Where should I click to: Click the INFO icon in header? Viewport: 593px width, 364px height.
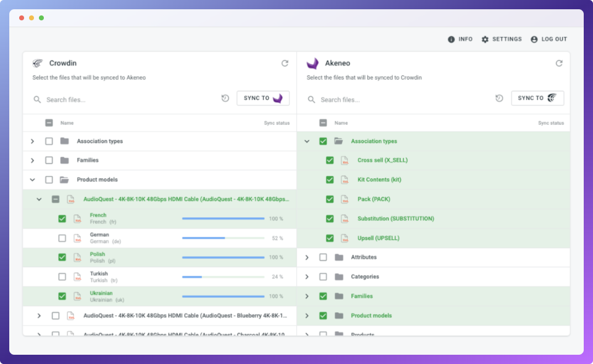(451, 39)
